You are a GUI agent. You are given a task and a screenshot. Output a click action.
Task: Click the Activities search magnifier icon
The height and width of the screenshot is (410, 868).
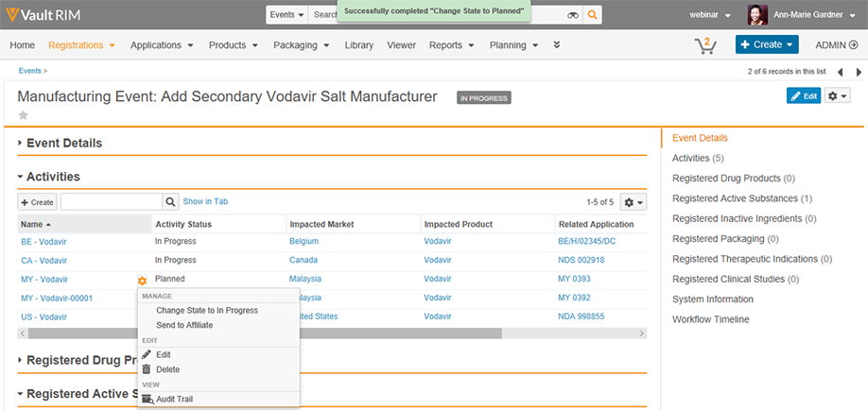170,201
